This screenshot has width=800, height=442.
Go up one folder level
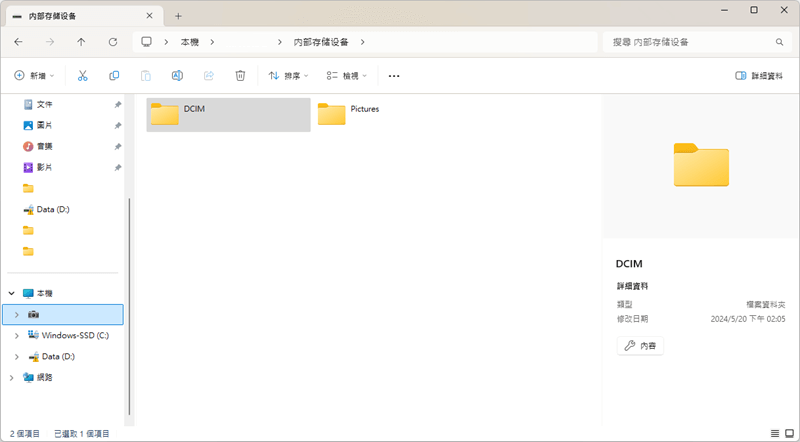81,42
